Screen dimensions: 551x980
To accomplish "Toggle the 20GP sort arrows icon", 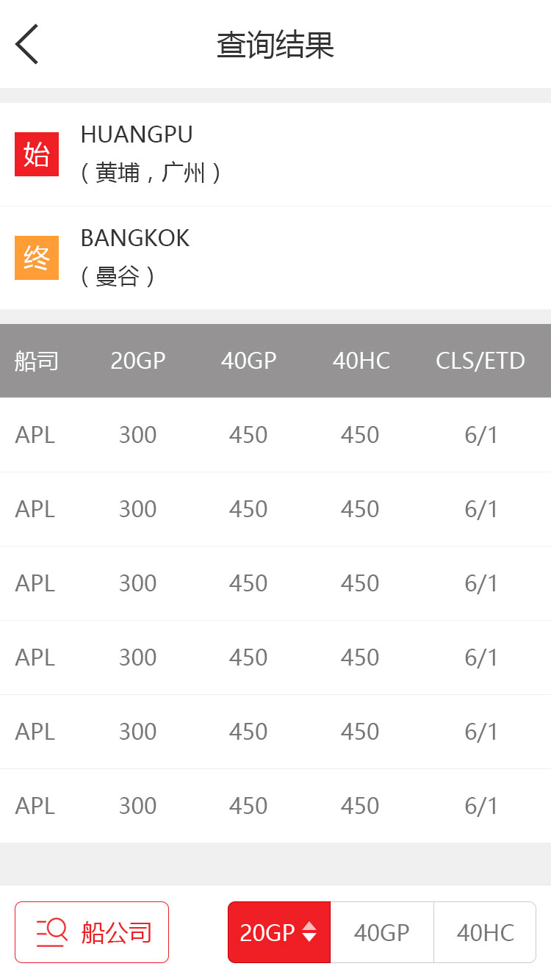I will pyautogui.click(x=309, y=932).
